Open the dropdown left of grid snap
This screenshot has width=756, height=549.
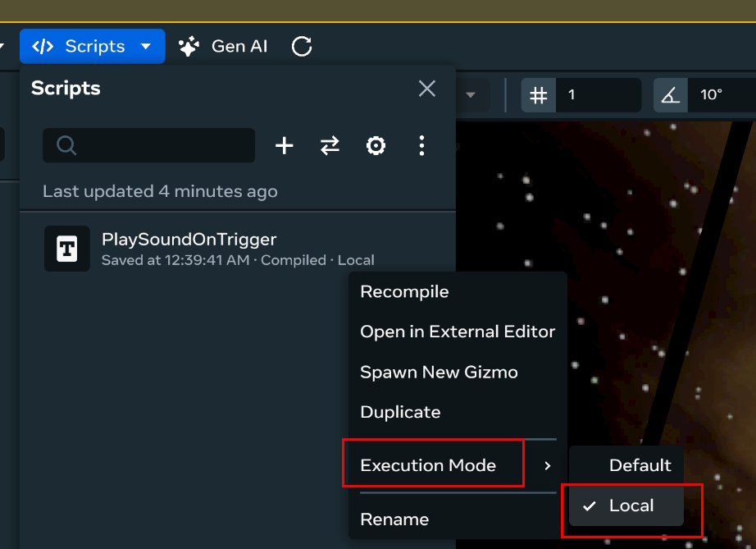pyautogui.click(x=471, y=95)
